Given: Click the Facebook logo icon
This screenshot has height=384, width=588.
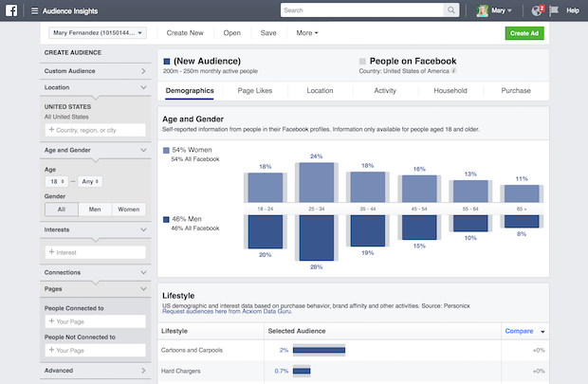Looking at the screenshot, I should click(11, 10).
